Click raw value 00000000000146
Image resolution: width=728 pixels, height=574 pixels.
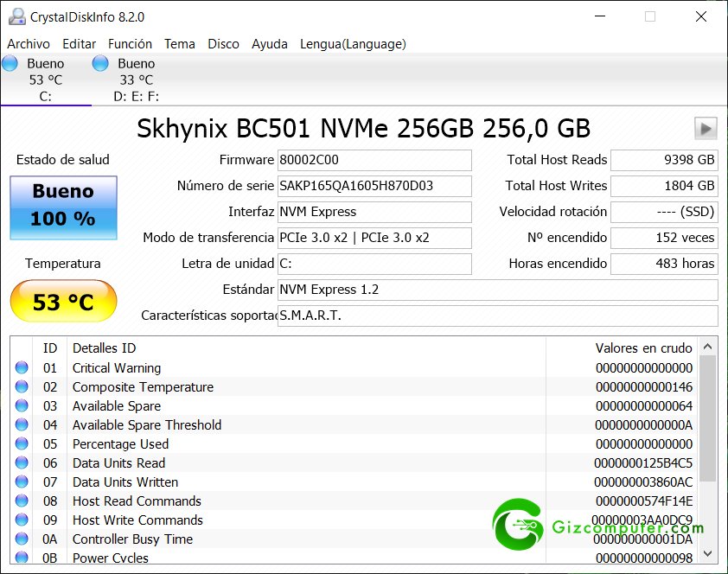(x=644, y=387)
